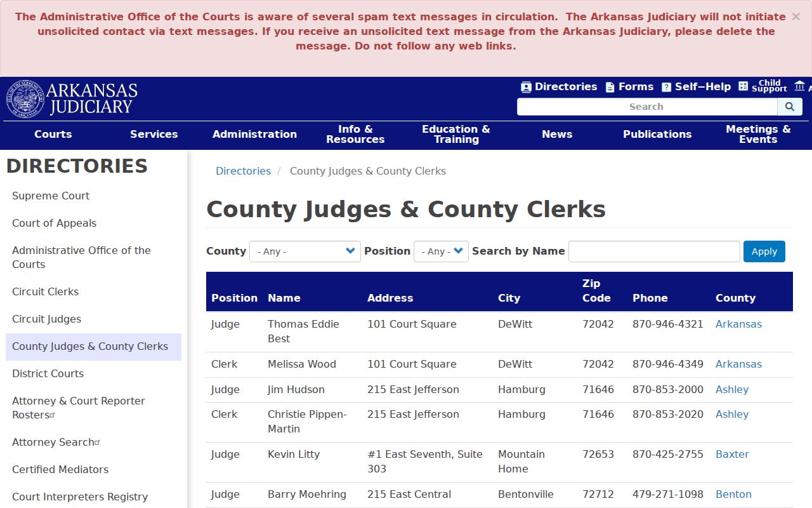Focus the site Search box in header
The height and width of the screenshot is (508, 812).
coord(647,107)
